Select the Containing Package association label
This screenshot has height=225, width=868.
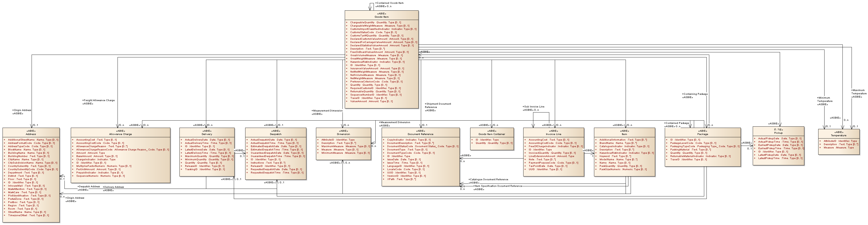point(695,94)
